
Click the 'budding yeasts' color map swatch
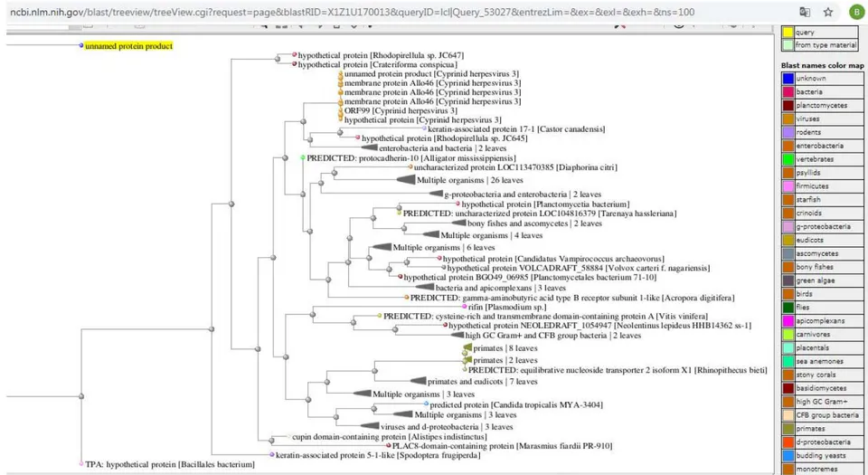point(788,456)
